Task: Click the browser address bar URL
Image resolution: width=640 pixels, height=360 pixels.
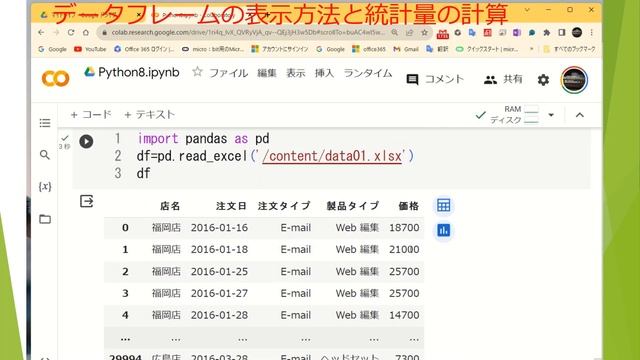Action: 248,32
